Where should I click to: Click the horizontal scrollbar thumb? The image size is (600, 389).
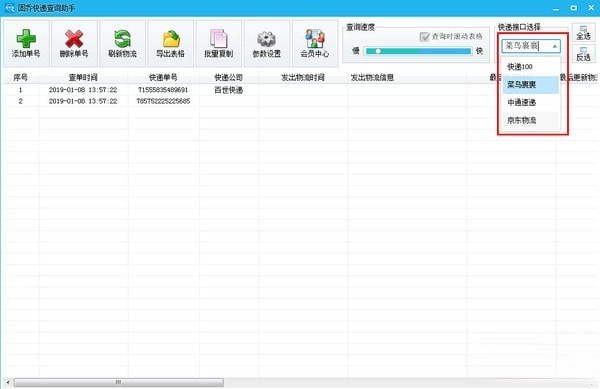pos(119,382)
